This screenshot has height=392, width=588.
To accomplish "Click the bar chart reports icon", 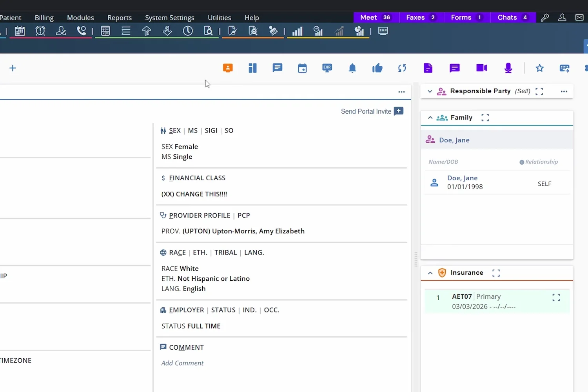I will tap(298, 31).
